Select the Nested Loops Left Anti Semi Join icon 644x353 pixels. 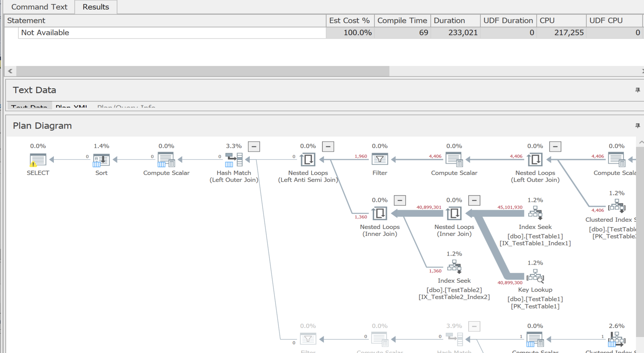tap(308, 160)
